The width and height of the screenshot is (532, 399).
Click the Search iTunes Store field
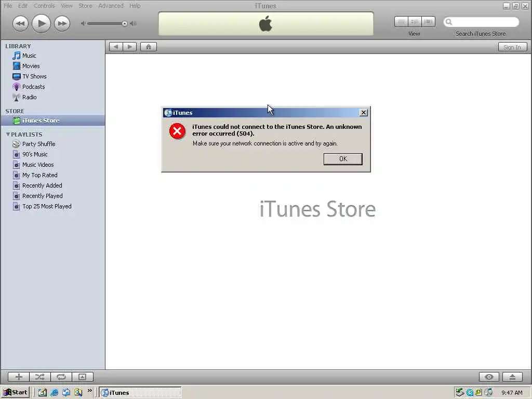481,22
